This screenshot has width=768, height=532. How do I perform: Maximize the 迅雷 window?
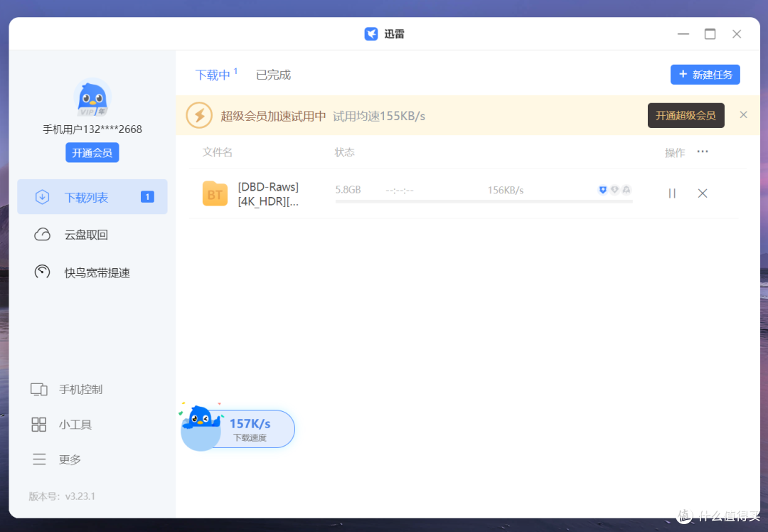[x=710, y=34]
